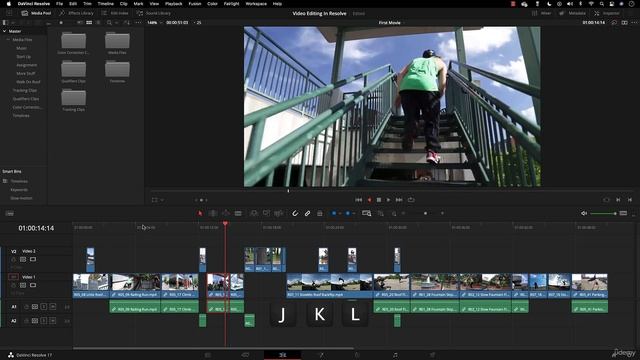This screenshot has width=640, height=360.
Task: Toggle the Linked Selection chain icon
Action: (307, 213)
